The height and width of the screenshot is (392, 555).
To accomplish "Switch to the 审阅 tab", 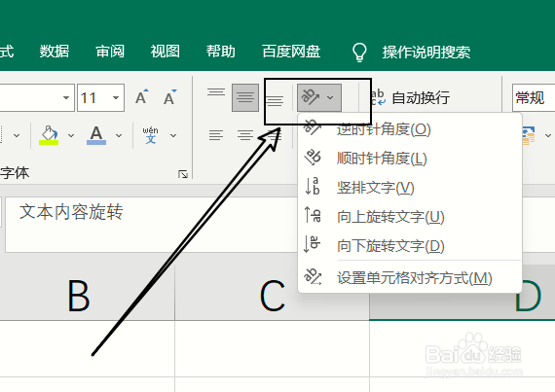I will [110, 52].
